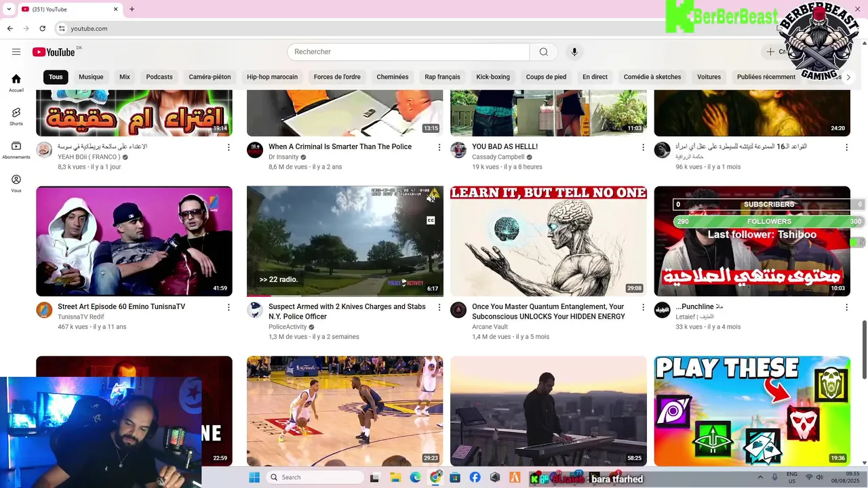Click Arcane Vault channel avatar
The height and width of the screenshot is (488, 868).
tap(458, 310)
